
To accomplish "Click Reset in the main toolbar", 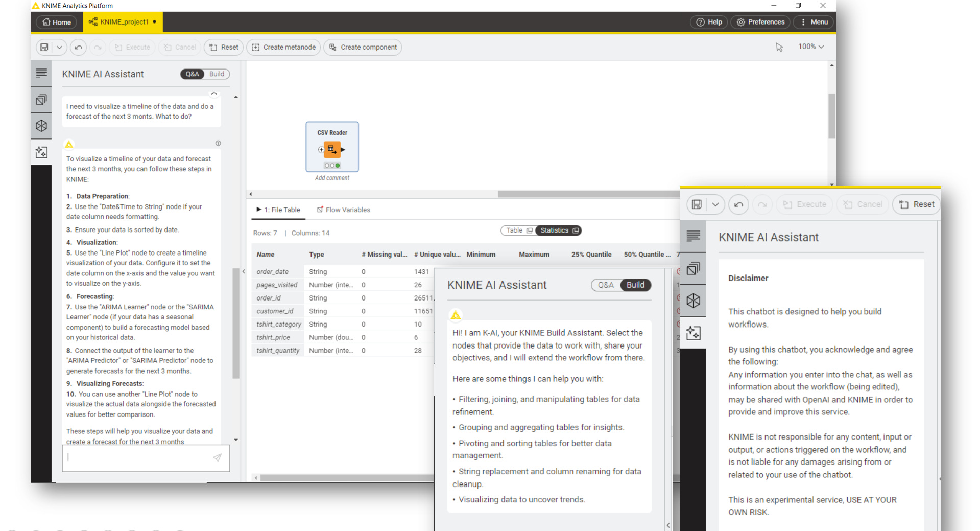I will point(224,47).
